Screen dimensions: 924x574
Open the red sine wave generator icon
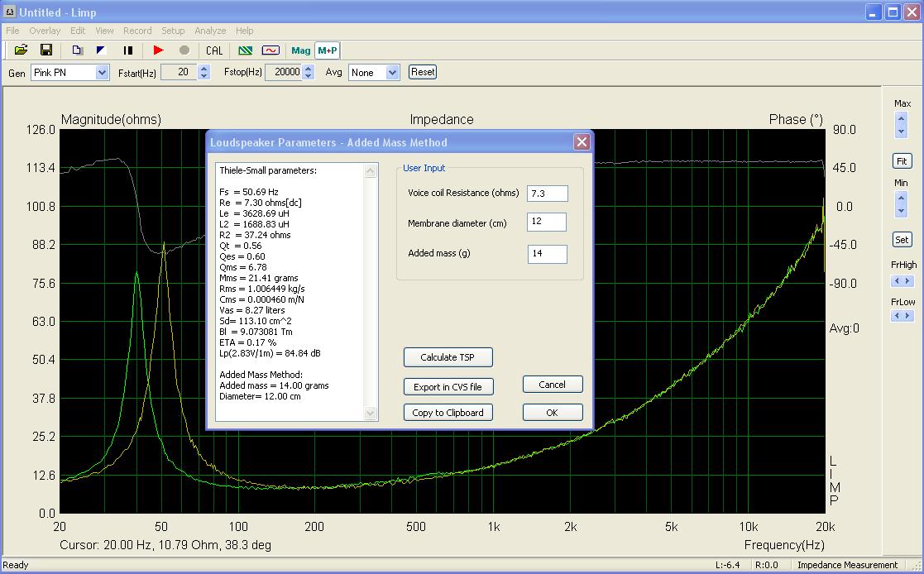click(x=270, y=50)
